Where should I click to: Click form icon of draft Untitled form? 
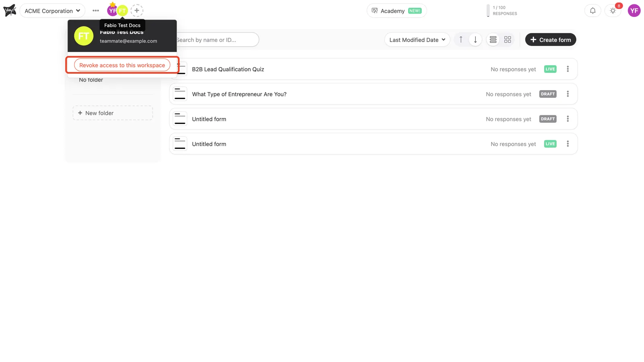pos(180,119)
